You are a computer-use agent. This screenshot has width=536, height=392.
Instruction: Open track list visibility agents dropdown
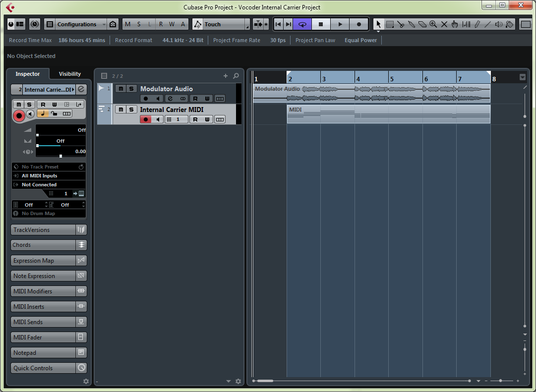point(229,382)
